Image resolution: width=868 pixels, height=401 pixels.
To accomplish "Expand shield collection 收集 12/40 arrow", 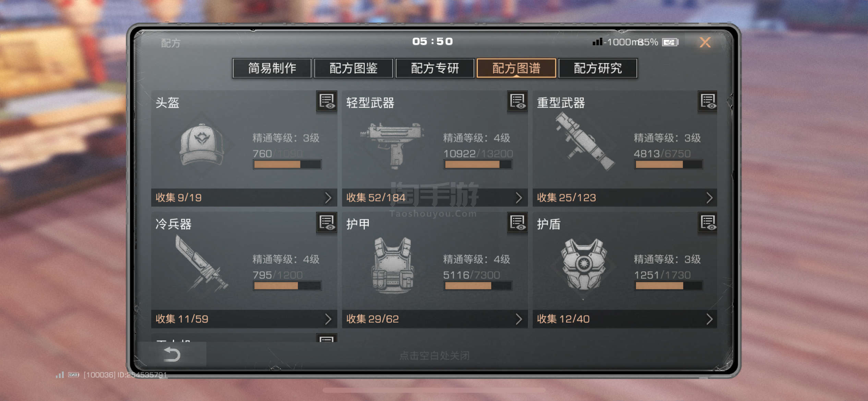I will point(709,319).
